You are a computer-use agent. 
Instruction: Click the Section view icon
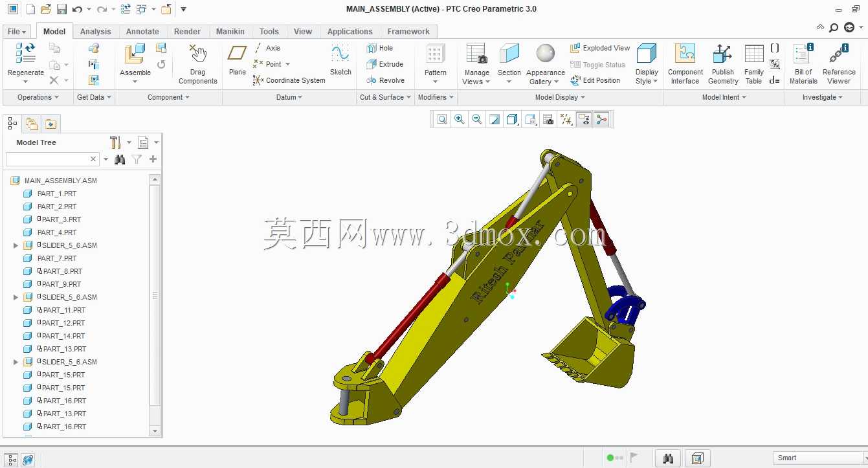pyautogui.click(x=509, y=54)
